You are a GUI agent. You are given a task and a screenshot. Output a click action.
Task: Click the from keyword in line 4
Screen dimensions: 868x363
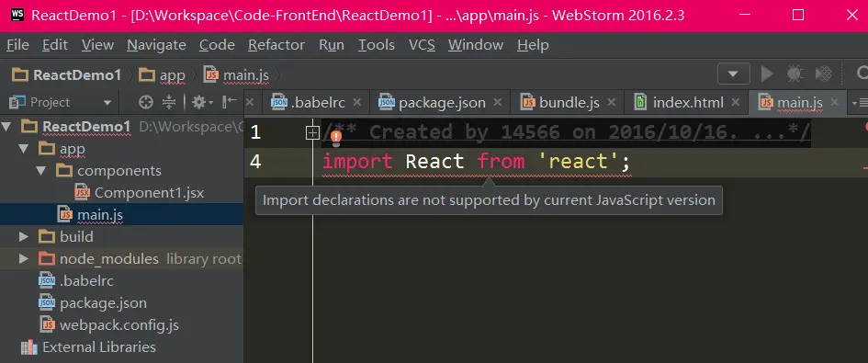(x=501, y=162)
